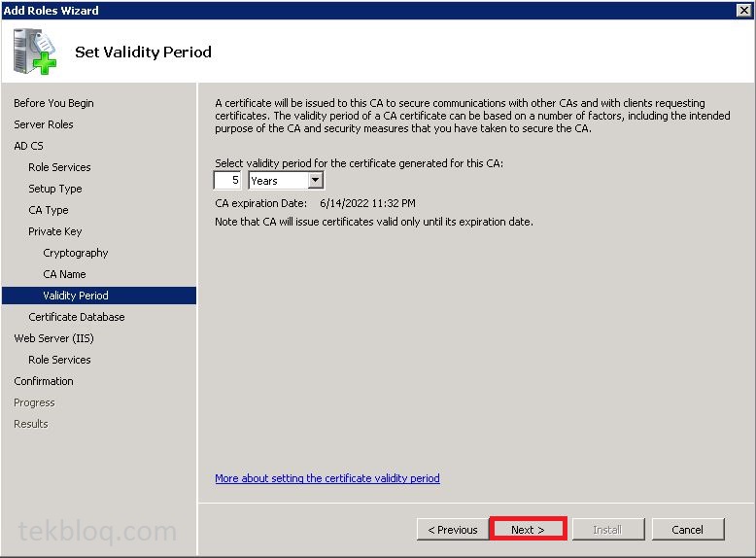Image resolution: width=756 pixels, height=558 pixels.
Task: Open the certificate validity period help link
Action: [x=327, y=478]
